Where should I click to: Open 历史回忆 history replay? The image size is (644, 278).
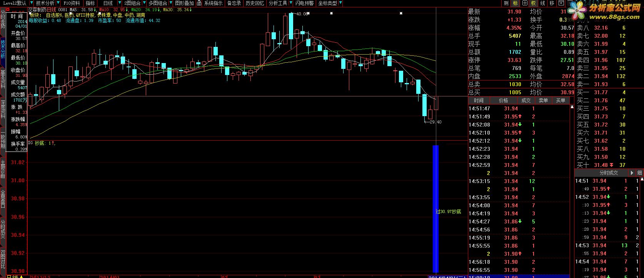[x=255, y=3]
